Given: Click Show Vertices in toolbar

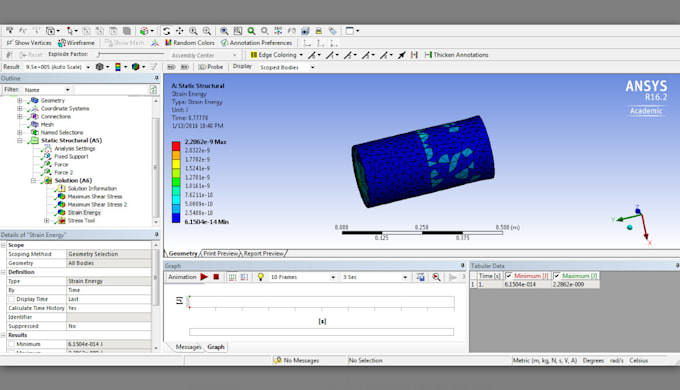Looking at the screenshot, I should [x=29, y=43].
